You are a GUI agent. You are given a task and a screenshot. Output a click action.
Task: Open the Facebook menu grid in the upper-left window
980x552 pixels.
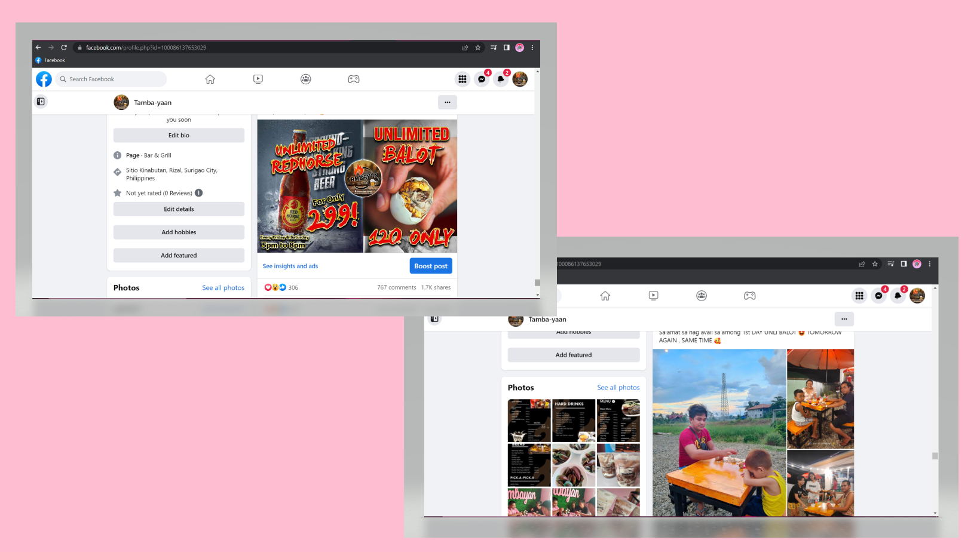[463, 79]
